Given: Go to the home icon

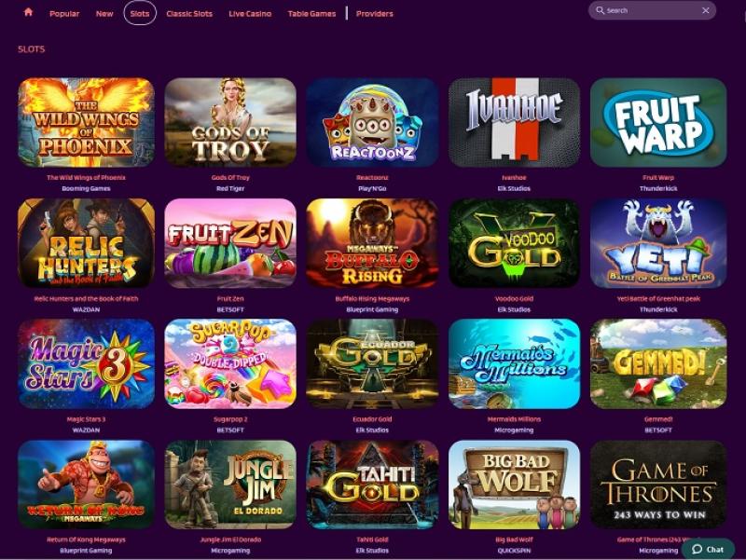Looking at the screenshot, I should [x=28, y=12].
